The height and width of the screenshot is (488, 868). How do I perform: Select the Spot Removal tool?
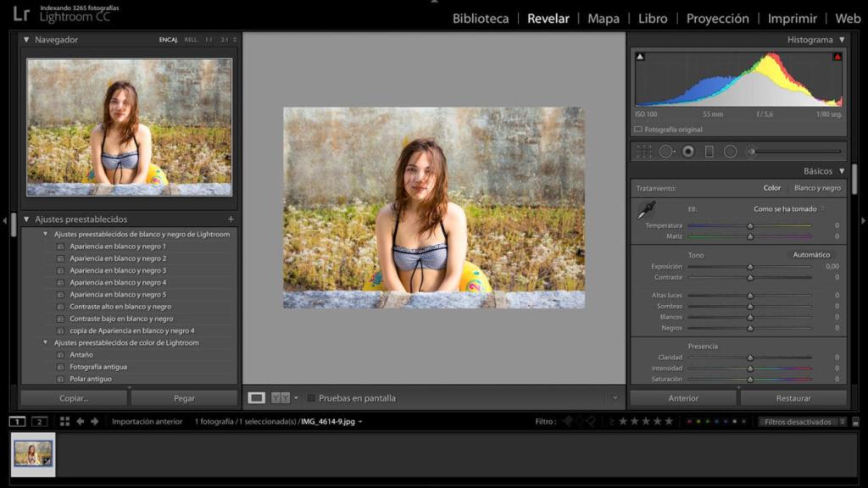(665, 152)
